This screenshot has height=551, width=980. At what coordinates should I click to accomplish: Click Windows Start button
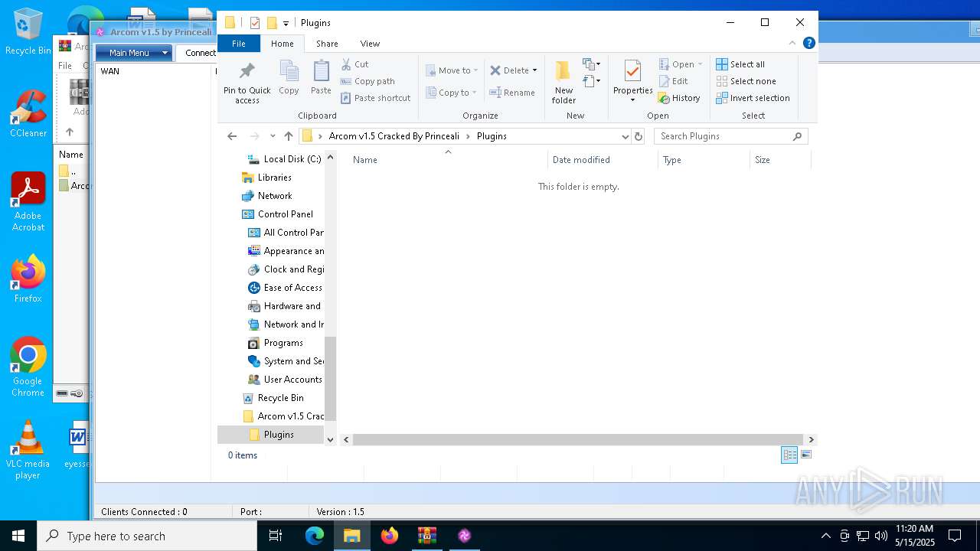18,536
